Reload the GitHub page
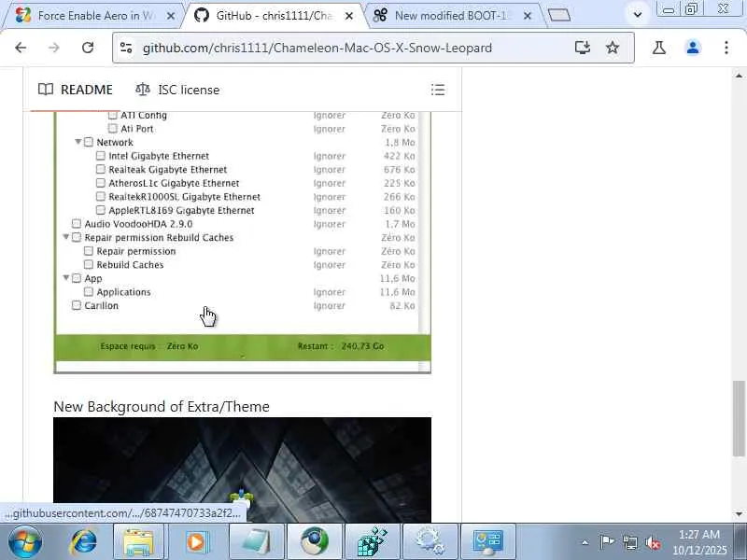Image resolution: width=747 pixels, height=560 pixels. 88,48
